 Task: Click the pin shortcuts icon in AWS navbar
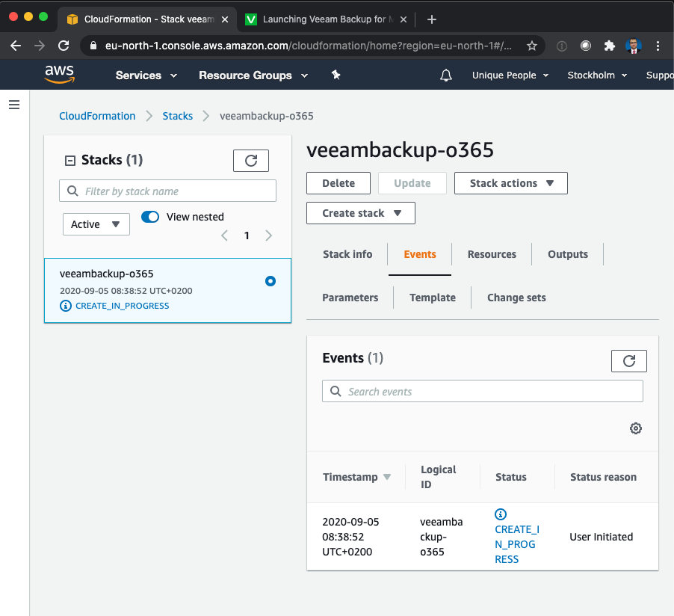336,76
